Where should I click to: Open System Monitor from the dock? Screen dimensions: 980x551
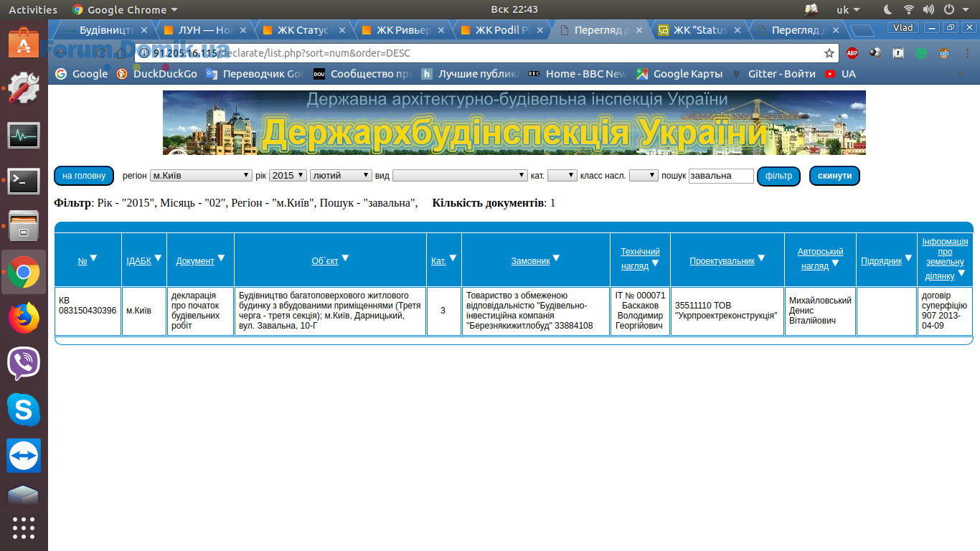pos(24,136)
